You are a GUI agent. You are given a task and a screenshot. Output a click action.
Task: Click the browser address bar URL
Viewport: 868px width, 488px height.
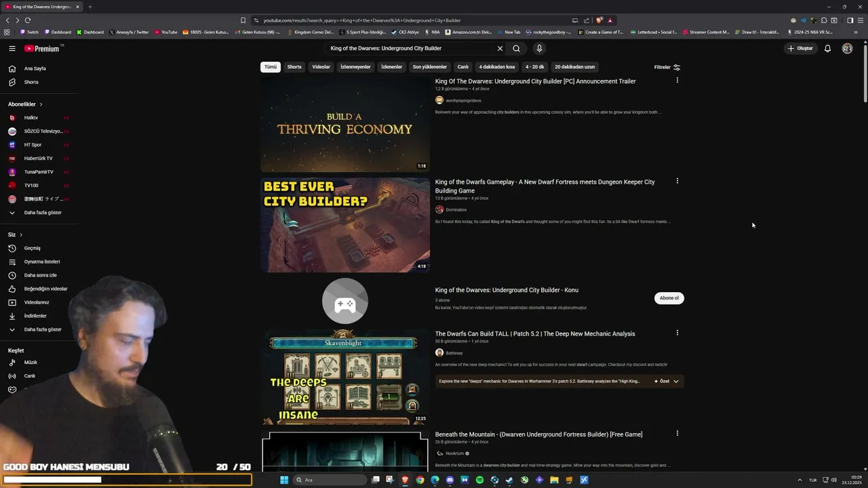pyautogui.click(x=362, y=20)
